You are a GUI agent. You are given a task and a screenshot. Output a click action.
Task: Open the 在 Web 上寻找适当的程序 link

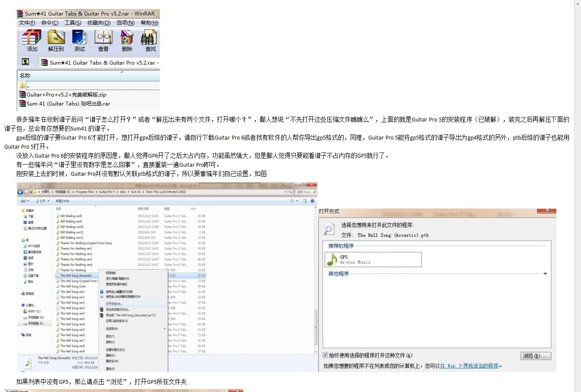tap(469, 366)
